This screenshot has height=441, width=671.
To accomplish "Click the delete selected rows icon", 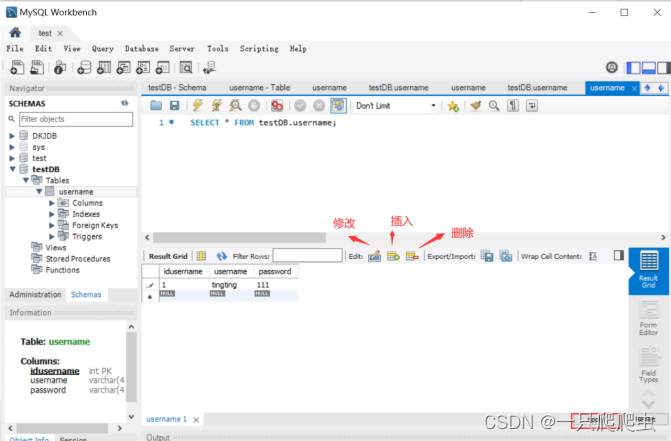I will 412,256.
